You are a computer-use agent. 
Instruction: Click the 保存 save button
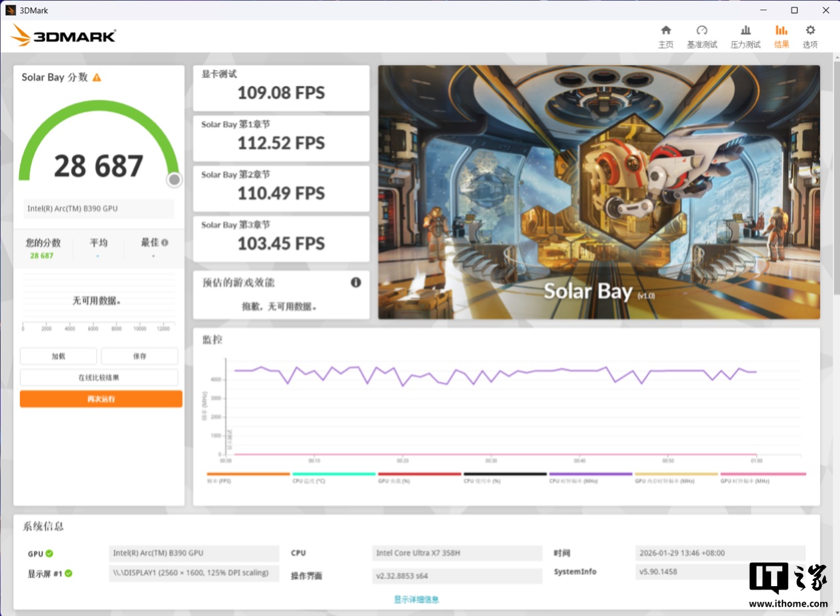[139, 356]
